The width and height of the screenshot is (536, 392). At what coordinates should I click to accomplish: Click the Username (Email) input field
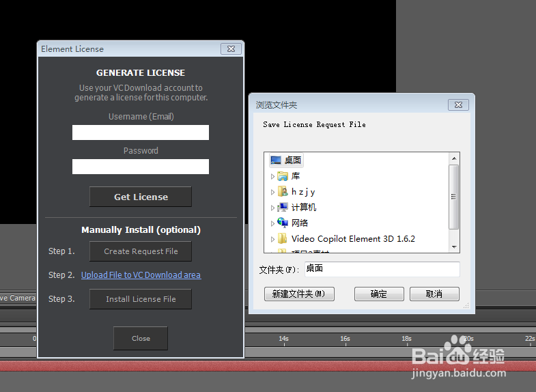141,132
